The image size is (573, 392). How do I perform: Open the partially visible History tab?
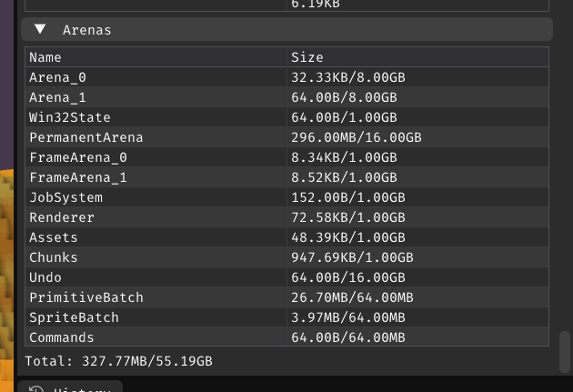pyautogui.click(x=70, y=387)
